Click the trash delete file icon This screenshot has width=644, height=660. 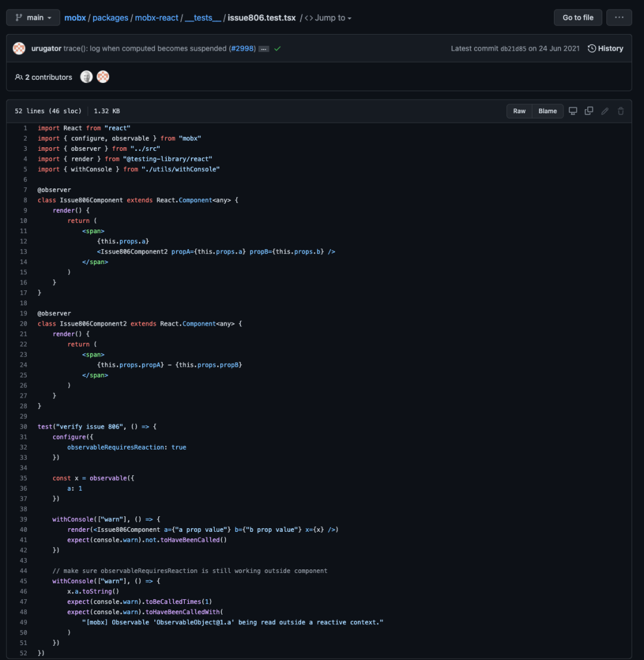(621, 111)
